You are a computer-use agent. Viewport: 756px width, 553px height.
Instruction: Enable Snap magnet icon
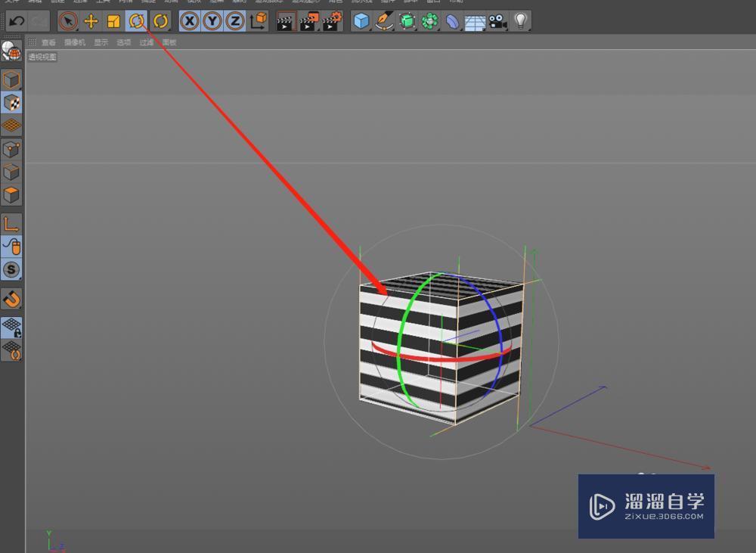11,299
